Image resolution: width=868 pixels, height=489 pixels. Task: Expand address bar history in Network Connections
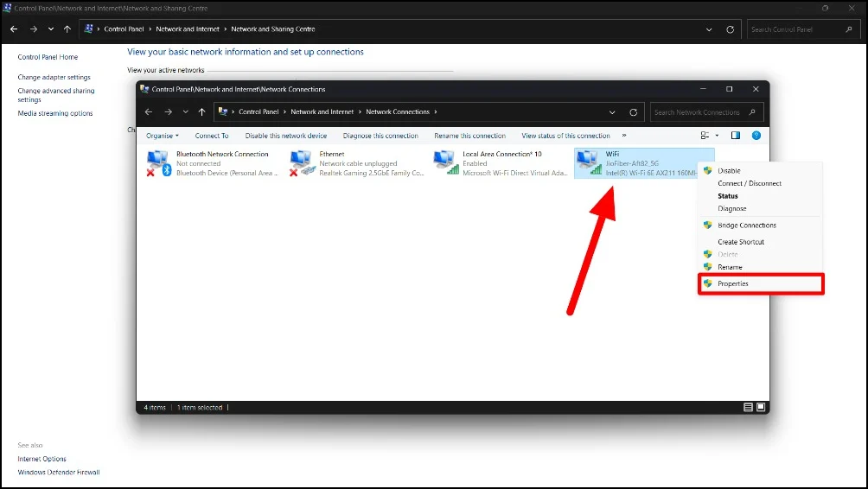click(x=612, y=112)
